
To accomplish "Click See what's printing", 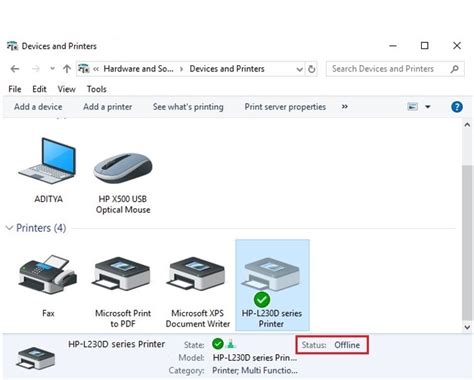I will click(188, 107).
